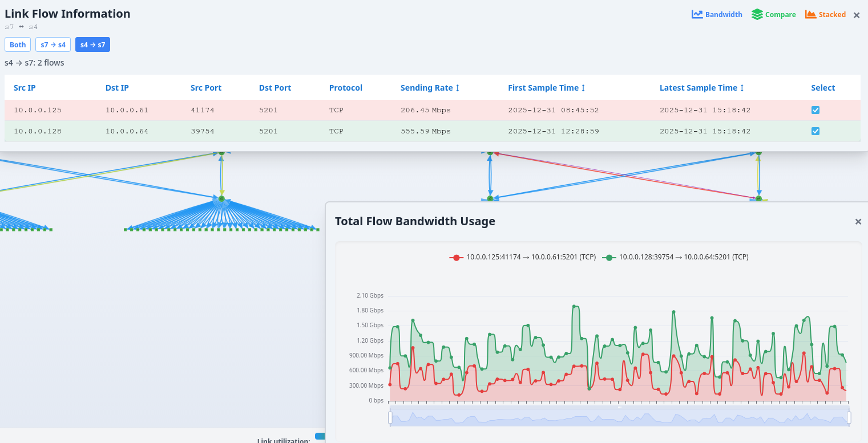Click the central switch node in left topology
Screen dimensions: 868x443
coord(221,199)
